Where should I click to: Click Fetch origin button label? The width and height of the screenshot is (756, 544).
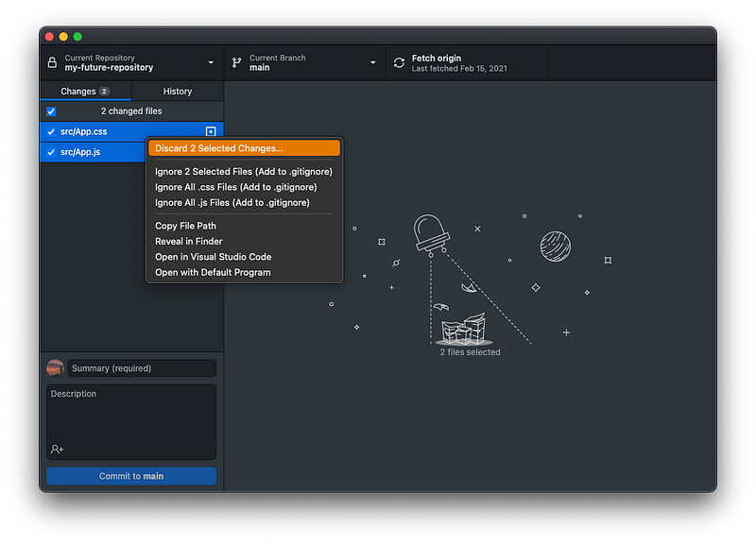coord(436,59)
